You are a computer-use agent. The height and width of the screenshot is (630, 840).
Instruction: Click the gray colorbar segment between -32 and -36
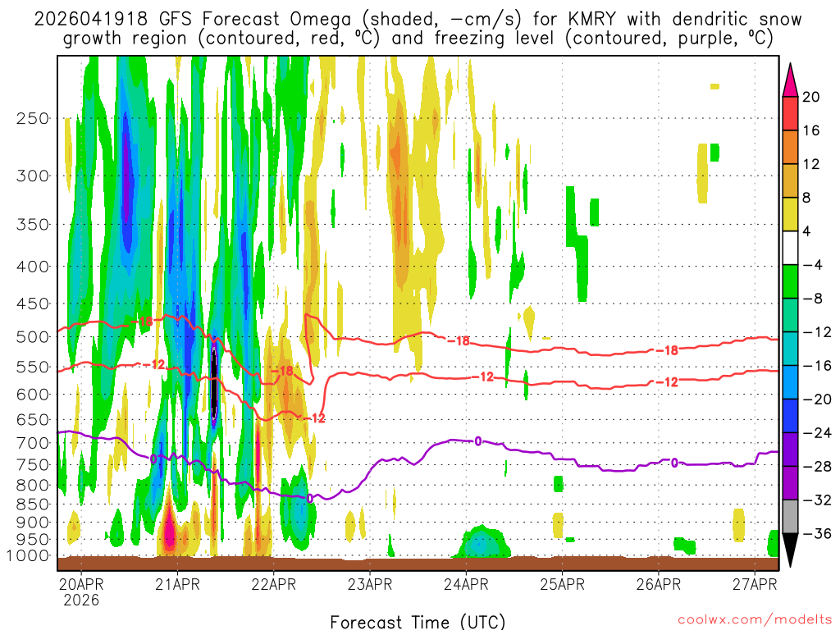click(x=790, y=517)
